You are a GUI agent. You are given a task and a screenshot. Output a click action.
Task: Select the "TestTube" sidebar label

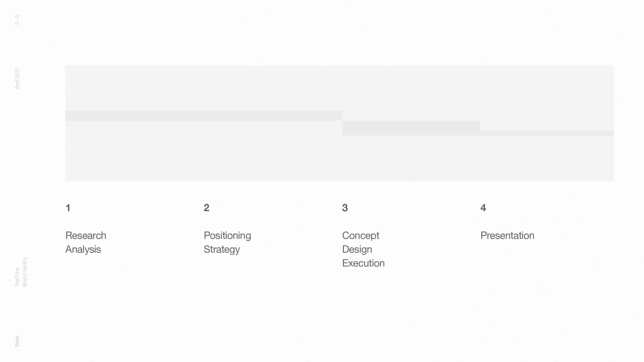17,277
